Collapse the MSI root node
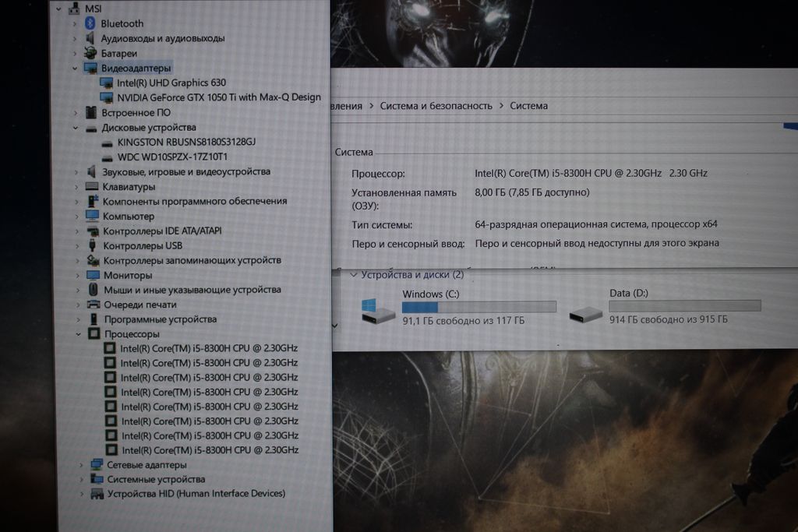 pos(58,9)
